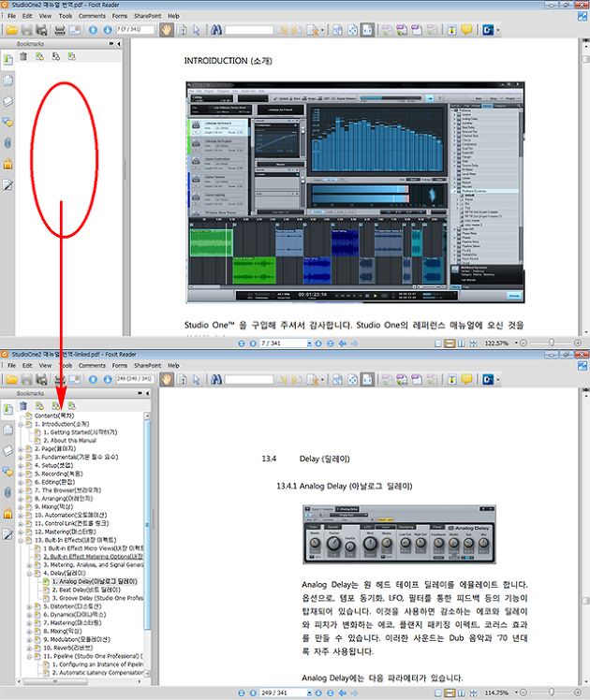This screenshot has width=590, height=700.
Task: Collapse the Bookmarks panel arrow in the top window
Action: pos(119,44)
